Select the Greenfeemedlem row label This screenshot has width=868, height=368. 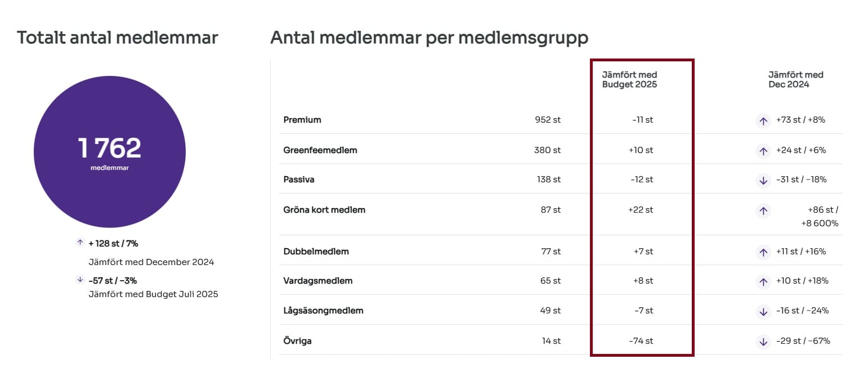point(320,150)
